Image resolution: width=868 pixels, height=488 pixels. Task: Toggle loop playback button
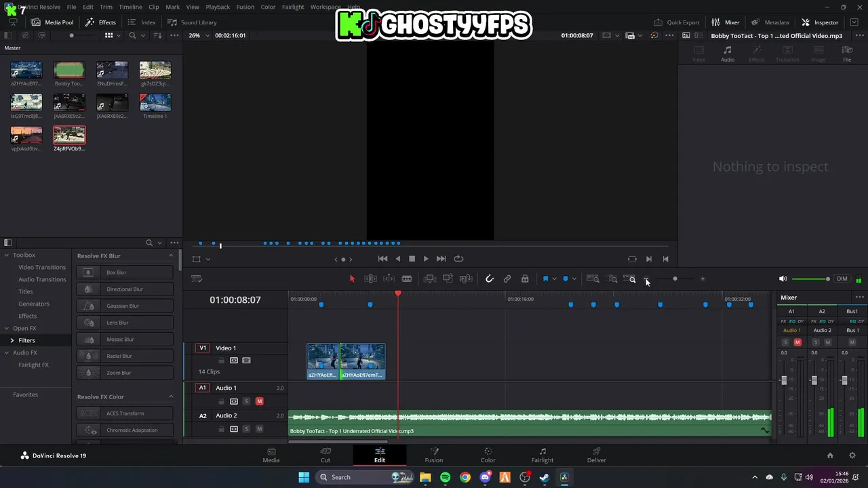[458, 258]
